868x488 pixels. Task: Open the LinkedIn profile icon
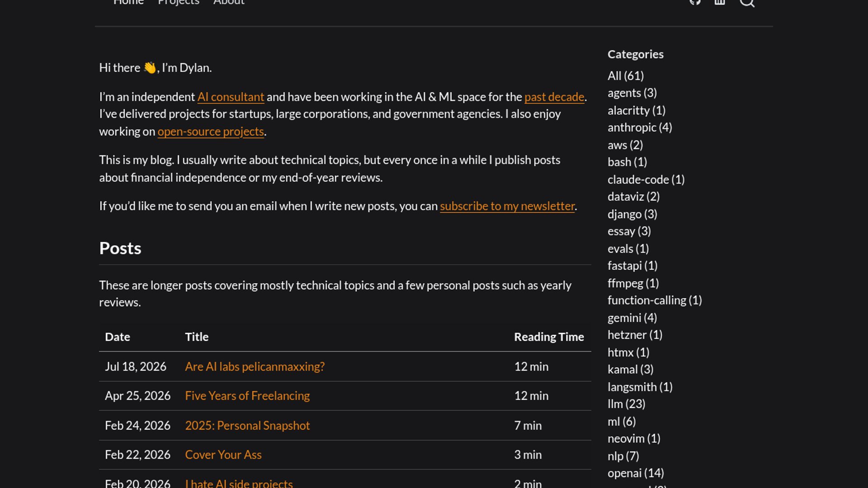coord(720,2)
